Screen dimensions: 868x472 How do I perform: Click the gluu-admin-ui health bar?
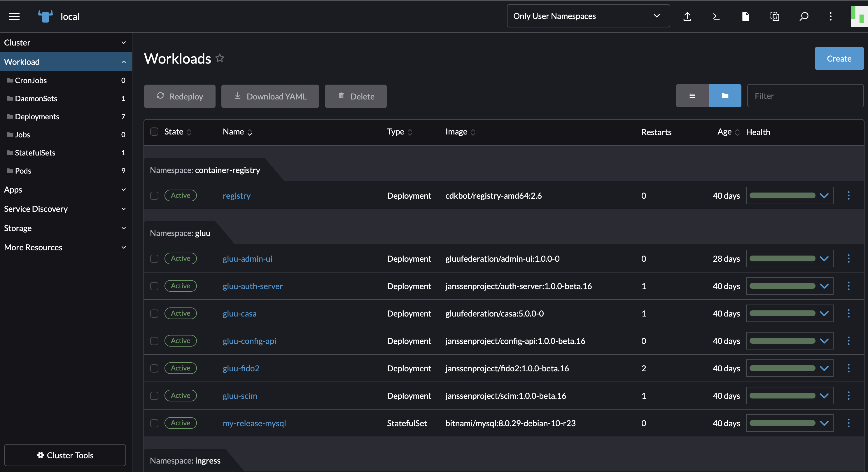[782, 258]
